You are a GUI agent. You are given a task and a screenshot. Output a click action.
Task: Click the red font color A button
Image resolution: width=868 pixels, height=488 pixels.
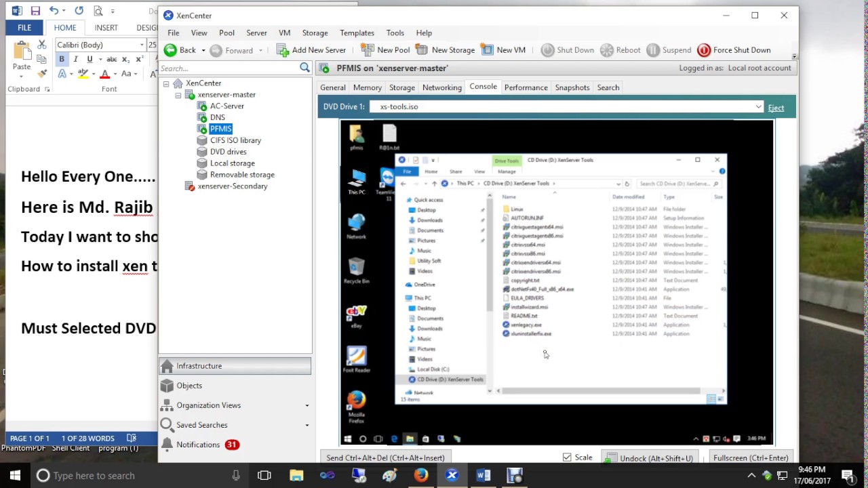(x=104, y=74)
